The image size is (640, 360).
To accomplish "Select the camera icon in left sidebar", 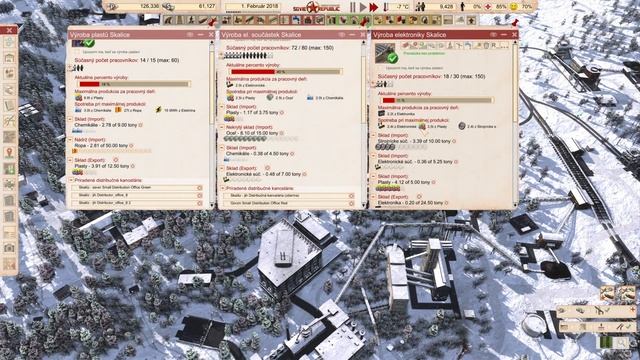I will pos(9,248).
